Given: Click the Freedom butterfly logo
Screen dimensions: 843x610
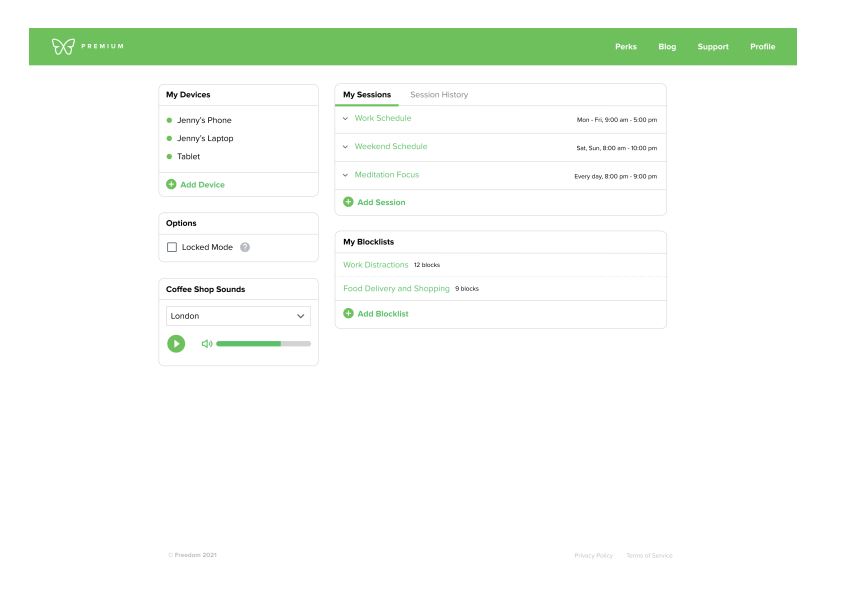Looking at the screenshot, I should [63, 47].
